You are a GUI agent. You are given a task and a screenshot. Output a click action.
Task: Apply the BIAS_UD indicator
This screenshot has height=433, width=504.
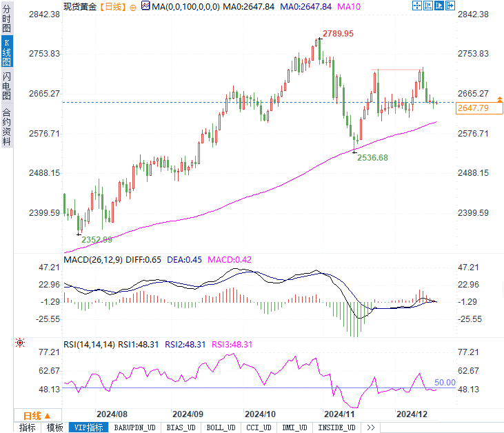tap(181, 427)
